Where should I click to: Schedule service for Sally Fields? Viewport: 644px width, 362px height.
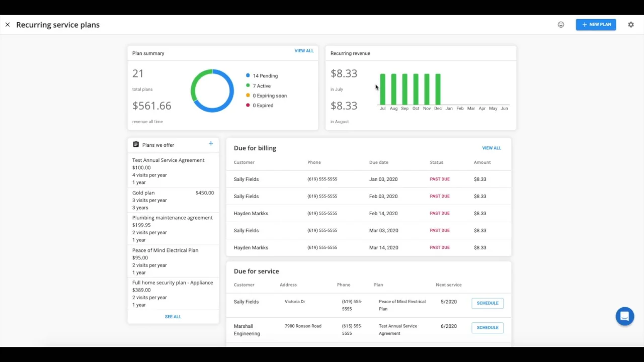pyautogui.click(x=488, y=303)
